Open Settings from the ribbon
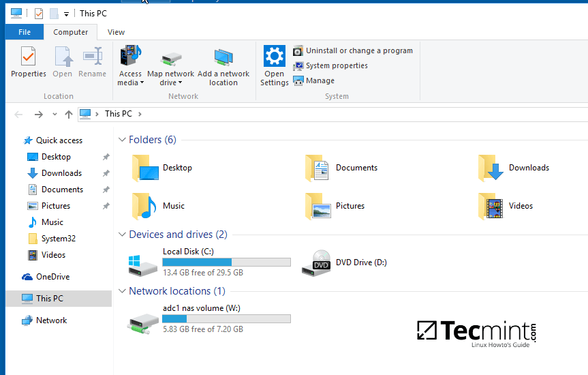This screenshot has width=588, height=375. click(x=274, y=66)
